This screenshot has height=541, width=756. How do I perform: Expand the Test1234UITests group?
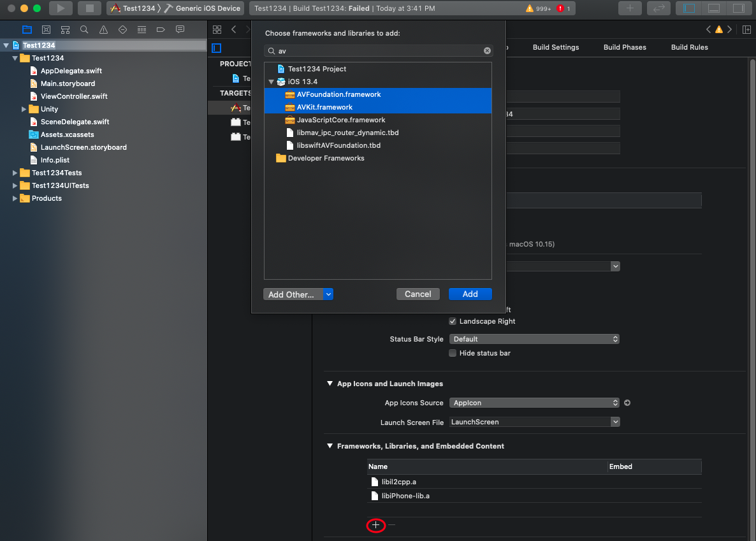click(15, 185)
